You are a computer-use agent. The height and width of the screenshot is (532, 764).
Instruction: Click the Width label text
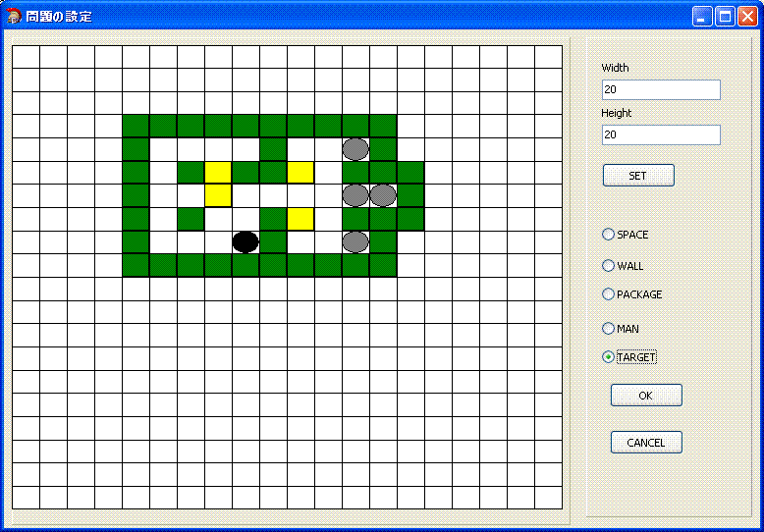tap(615, 68)
